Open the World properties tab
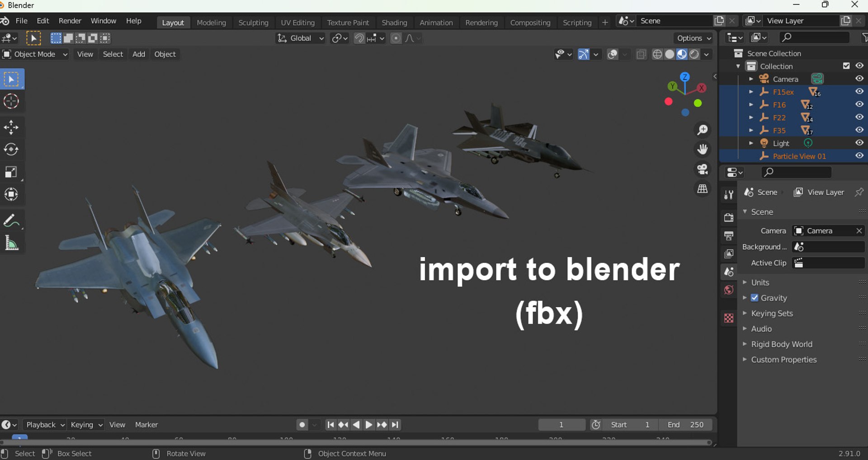This screenshot has height=460, width=868. click(729, 290)
